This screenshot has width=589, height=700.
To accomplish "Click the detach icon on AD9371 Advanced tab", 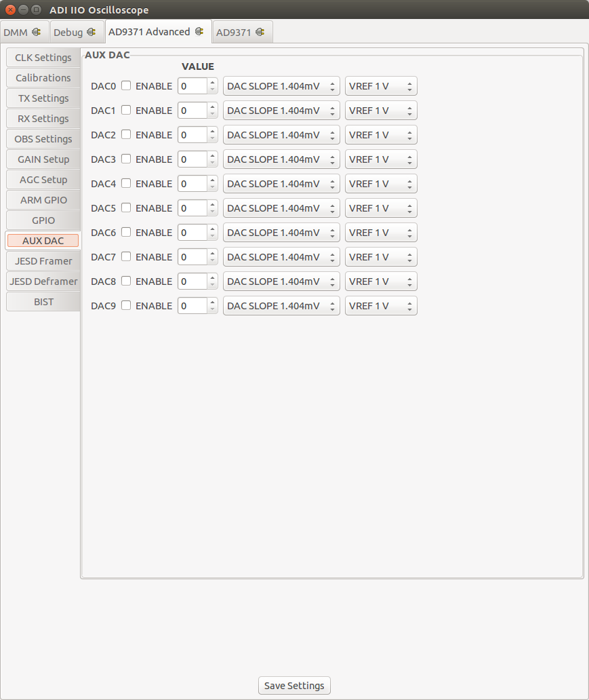I will point(197,31).
